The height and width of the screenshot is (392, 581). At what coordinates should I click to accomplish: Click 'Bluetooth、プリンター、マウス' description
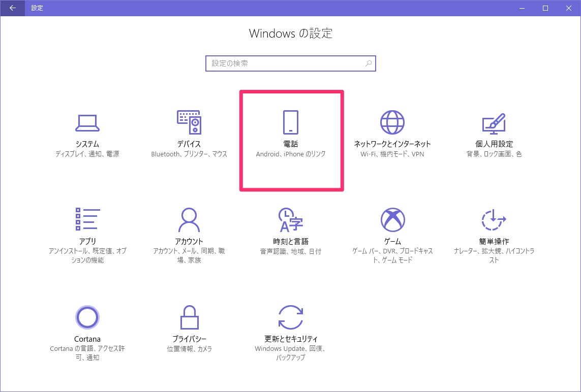[189, 154]
